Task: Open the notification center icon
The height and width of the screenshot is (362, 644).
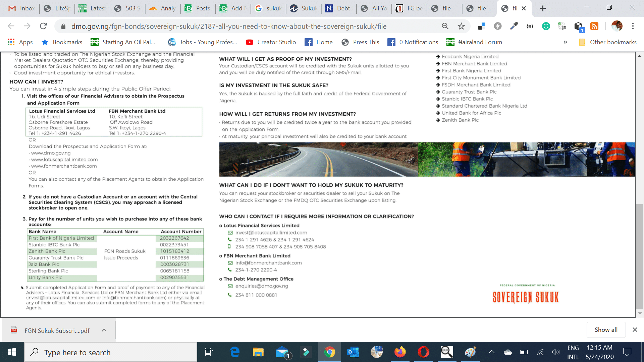Action: click(627, 352)
